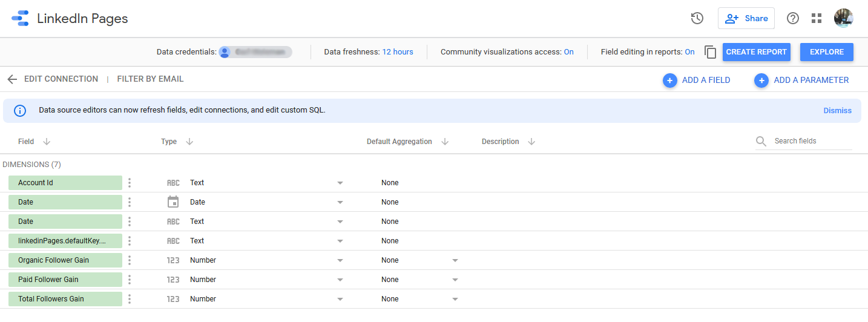Expand the Paid Follower Gain type dropdown

tap(340, 280)
